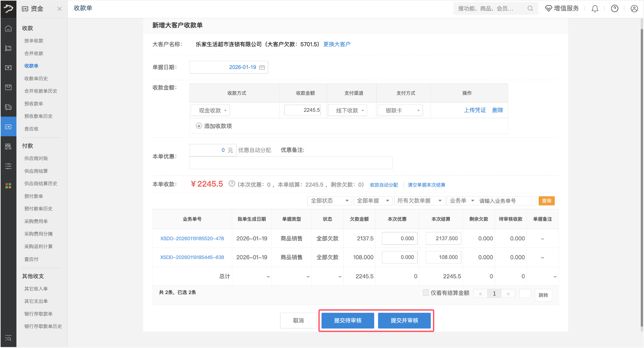Viewport: 644px width, 348px height.
Task: Select 供应商结算 menu item
Action: 36,171
